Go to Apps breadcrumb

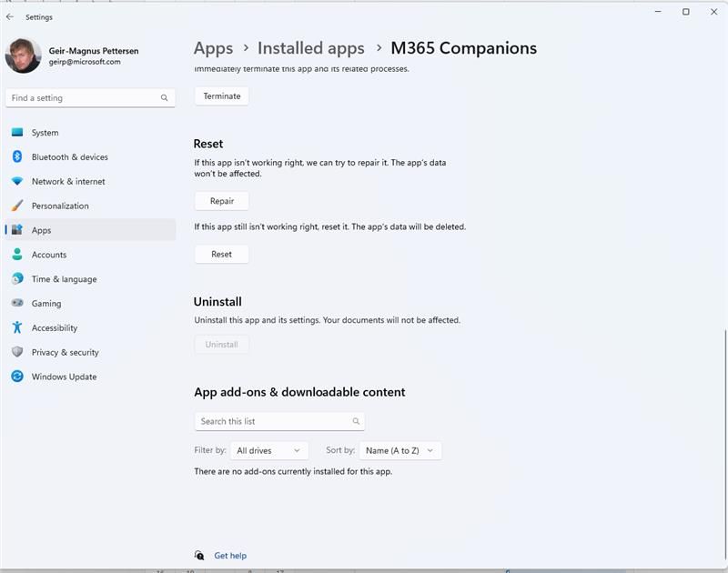[x=213, y=48]
